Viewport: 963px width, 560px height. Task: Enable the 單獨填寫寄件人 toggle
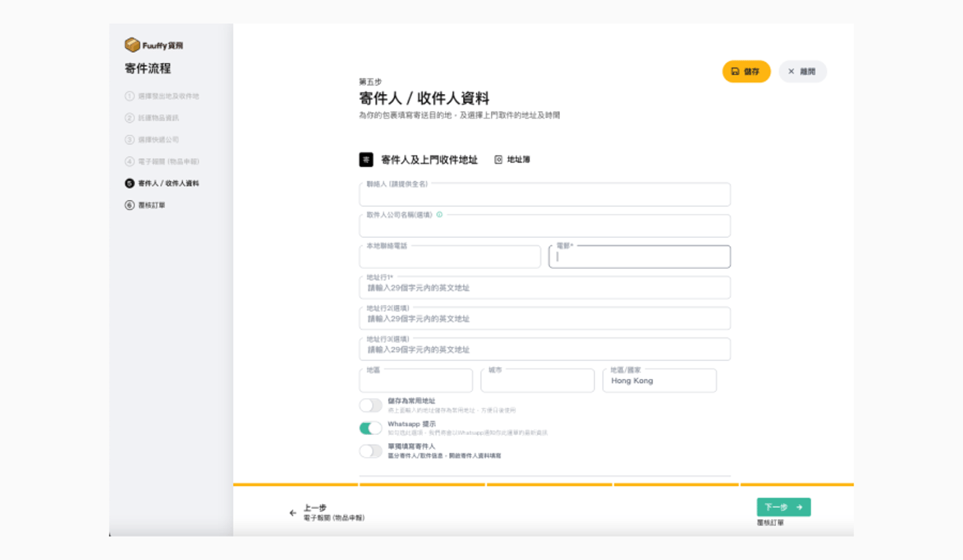pyautogui.click(x=371, y=451)
